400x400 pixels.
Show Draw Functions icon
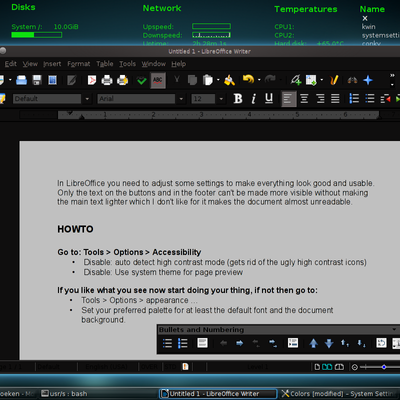point(334,80)
